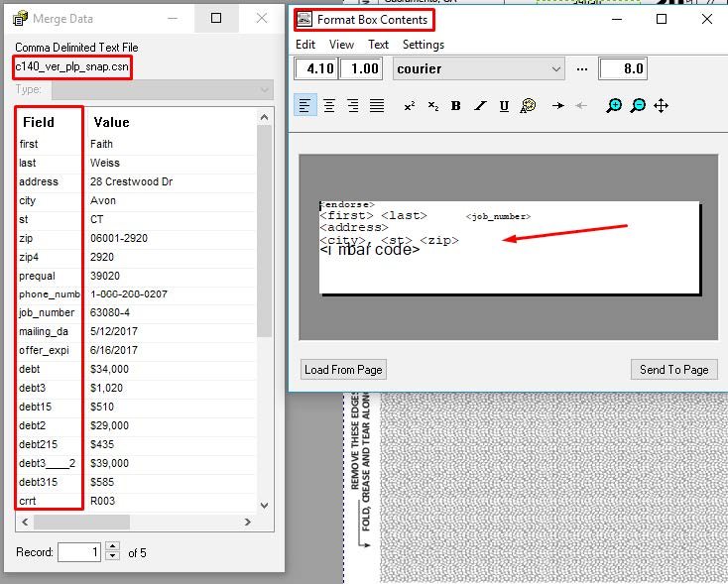Open the Settings menu
This screenshot has height=584, width=728.
click(423, 45)
